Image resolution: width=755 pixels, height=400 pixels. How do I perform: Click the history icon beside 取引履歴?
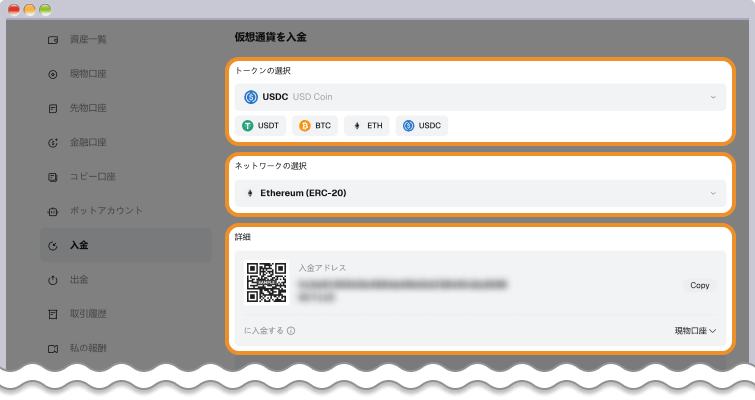tap(53, 314)
